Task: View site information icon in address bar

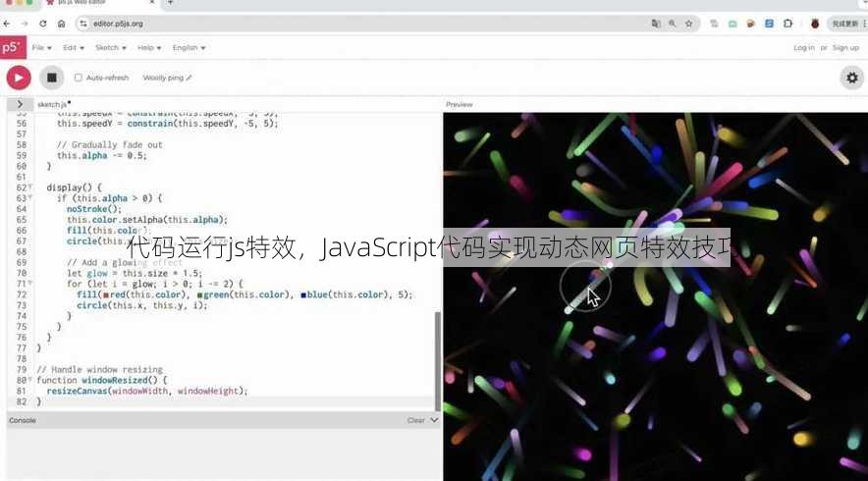Action: pyautogui.click(x=83, y=24)
